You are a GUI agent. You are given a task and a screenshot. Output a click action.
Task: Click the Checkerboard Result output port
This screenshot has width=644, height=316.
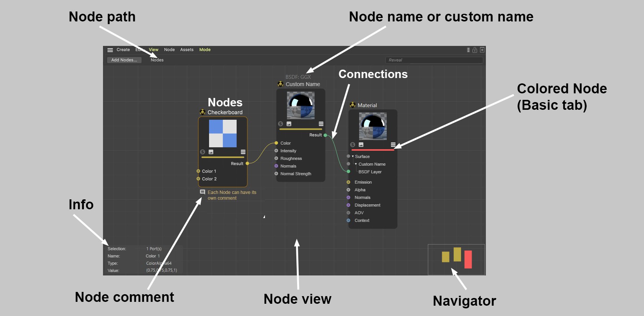[x=247, y=163]
